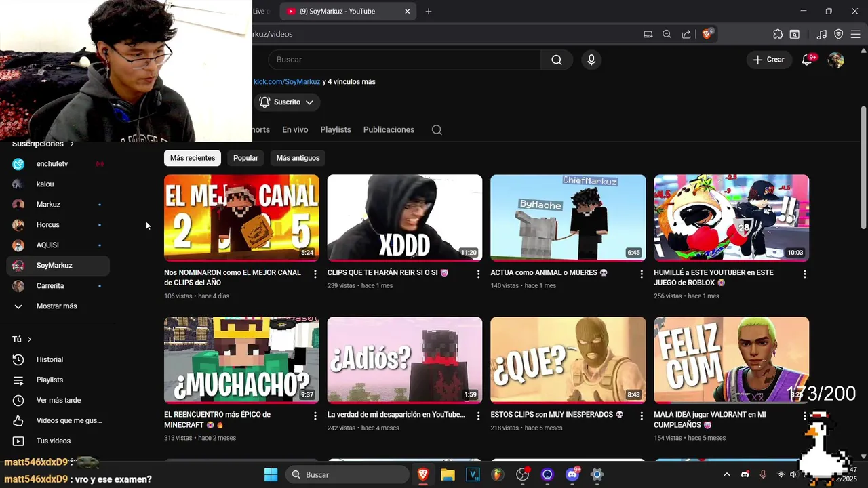Click the install app icon in address bar

(648, 34)
